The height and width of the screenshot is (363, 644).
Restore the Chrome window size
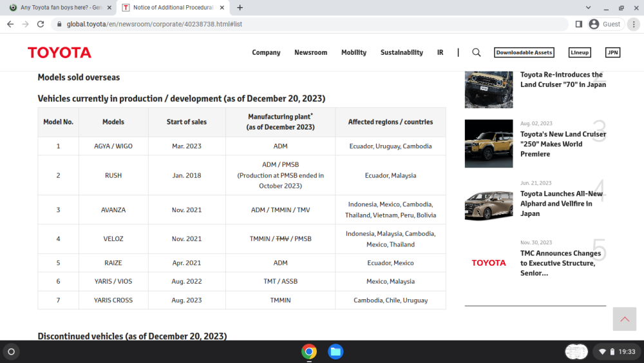(x=621, y=8)
